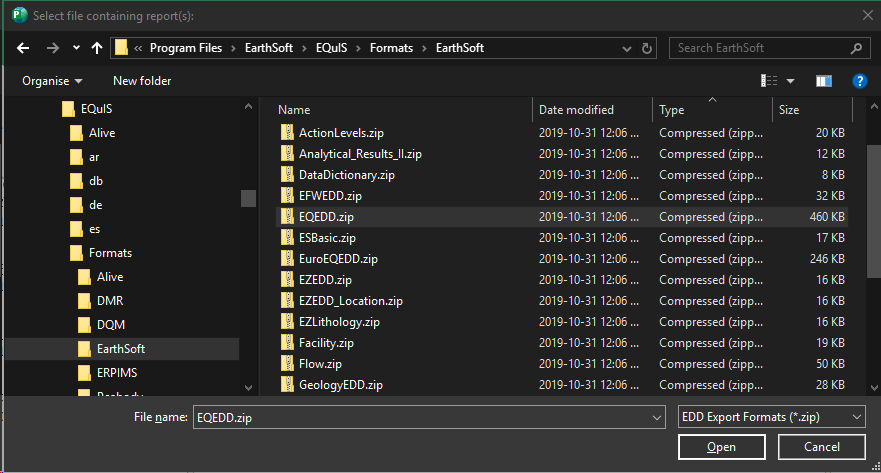The height and width of the screenshot is (473, 881).
Task: Click New folder in the toolbar
Action: [142, 81]
